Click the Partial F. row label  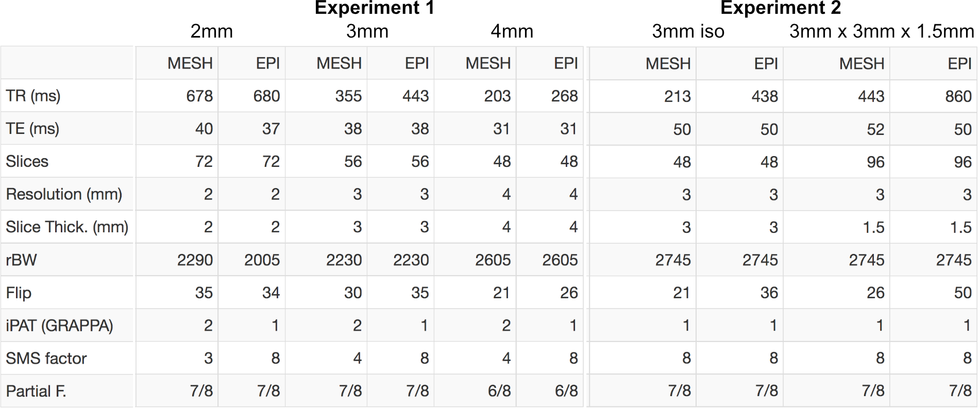pyautogui.click(x=36, y=391)
